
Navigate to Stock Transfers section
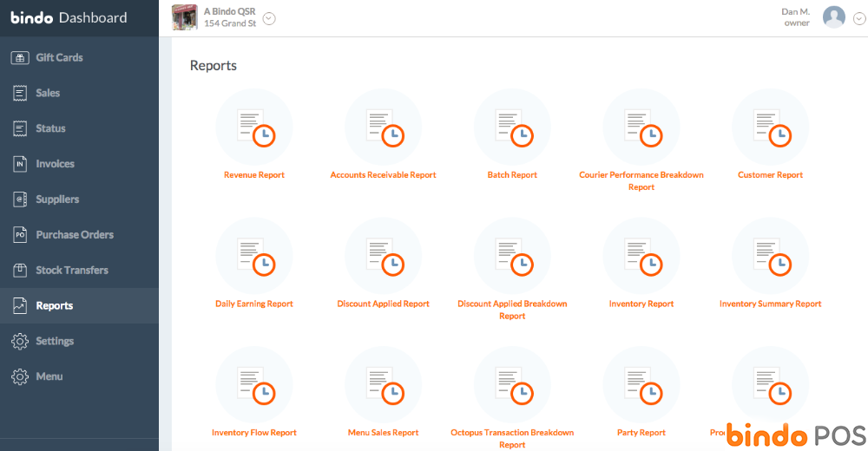[71, 271]
